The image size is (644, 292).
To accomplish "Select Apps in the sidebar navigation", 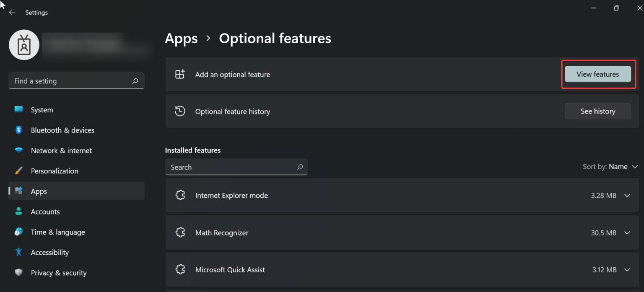I will [x=39, y=191].
